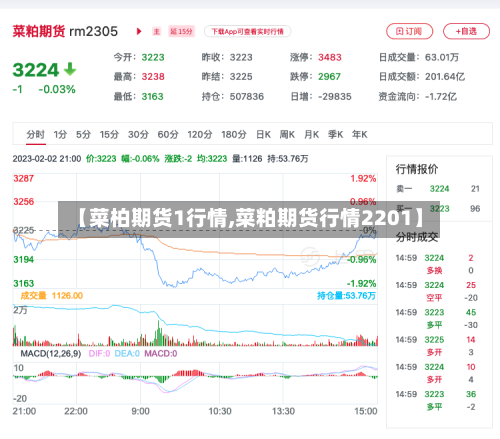Viewport: 500px width, 439px height.
Task: Click the 均:3223 average price label
Action: click(212, 159)
